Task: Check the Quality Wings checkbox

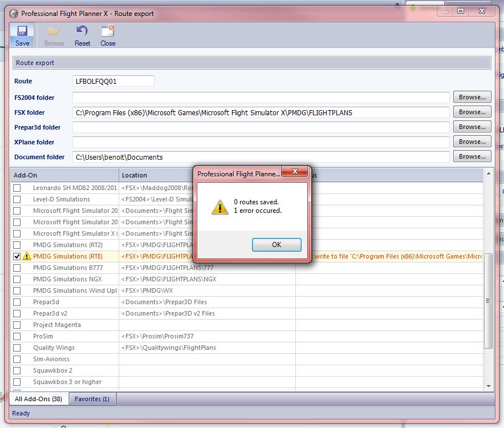Action: pyautogui.click(x=17, y=348)
